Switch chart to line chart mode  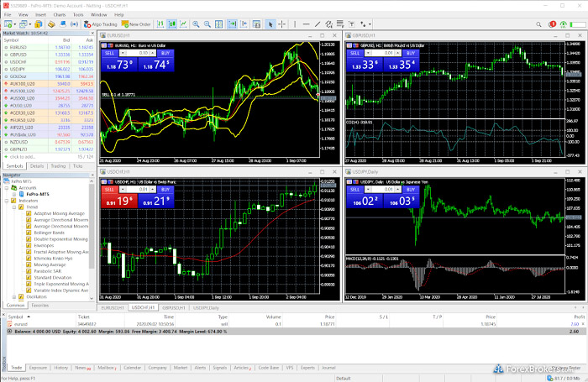(x=183, y=24)
